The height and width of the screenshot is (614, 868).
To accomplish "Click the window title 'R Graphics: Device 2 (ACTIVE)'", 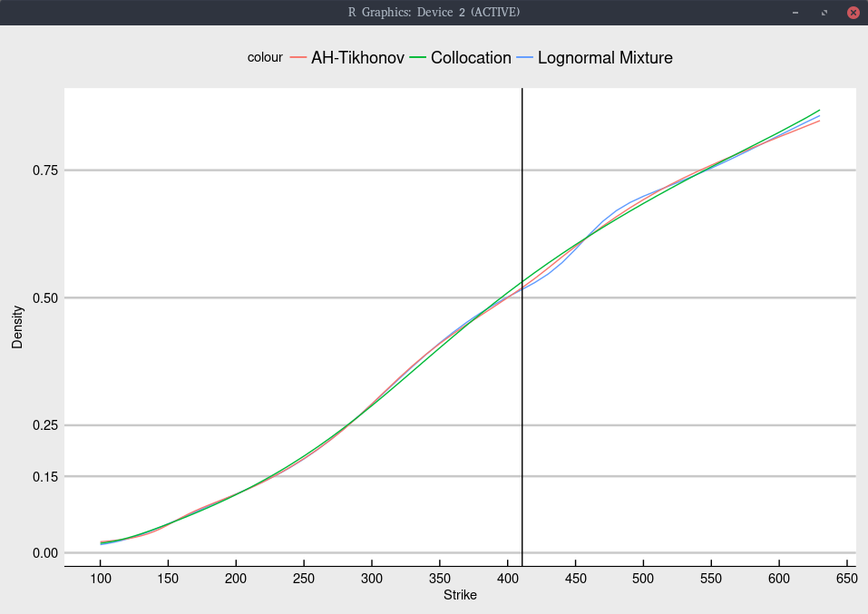I will pyautogui.click(x=434, y=12).
